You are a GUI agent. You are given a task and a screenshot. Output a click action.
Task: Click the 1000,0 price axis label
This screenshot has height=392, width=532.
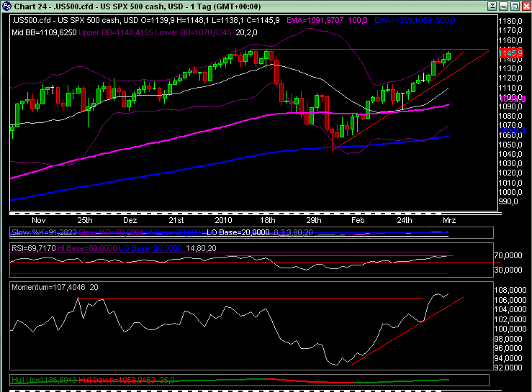click(510, 192)
